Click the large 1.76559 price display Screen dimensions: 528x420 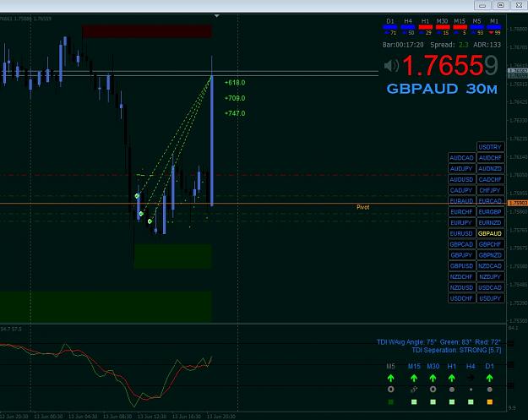coord(450,65)
